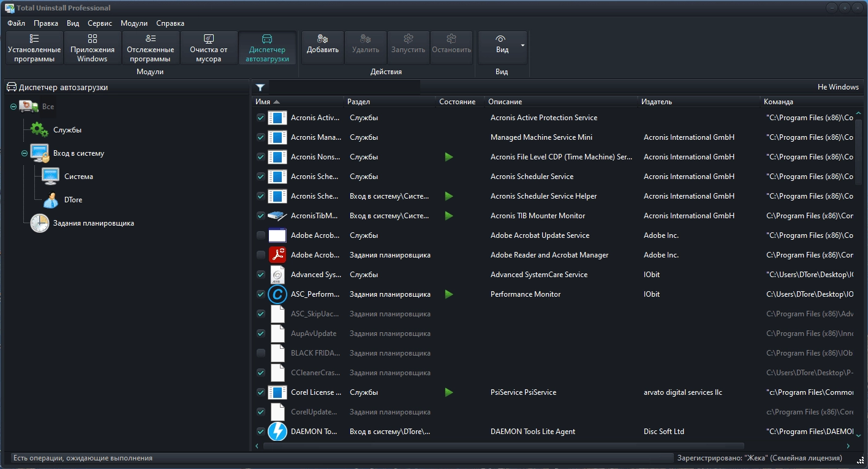Image resolution: width=868 pixels, height=469 pixels.
Task: Click the Запустить toolbar button
Action: pyautogui.click(x=409, y=48)
